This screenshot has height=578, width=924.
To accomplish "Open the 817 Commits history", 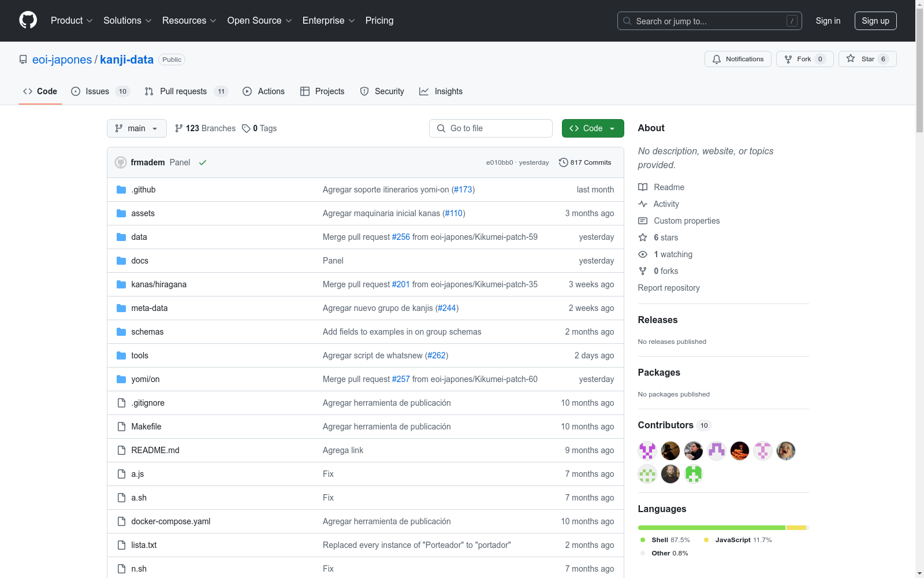I will [585, 162].
